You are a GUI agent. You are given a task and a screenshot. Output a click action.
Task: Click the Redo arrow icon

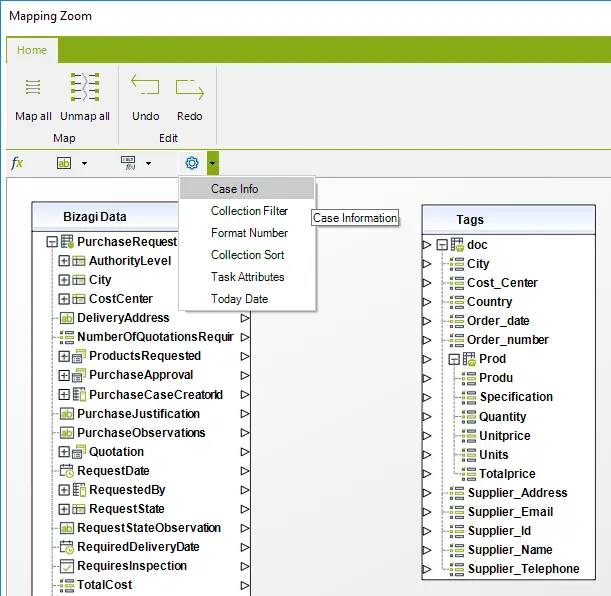click(189, 89)
